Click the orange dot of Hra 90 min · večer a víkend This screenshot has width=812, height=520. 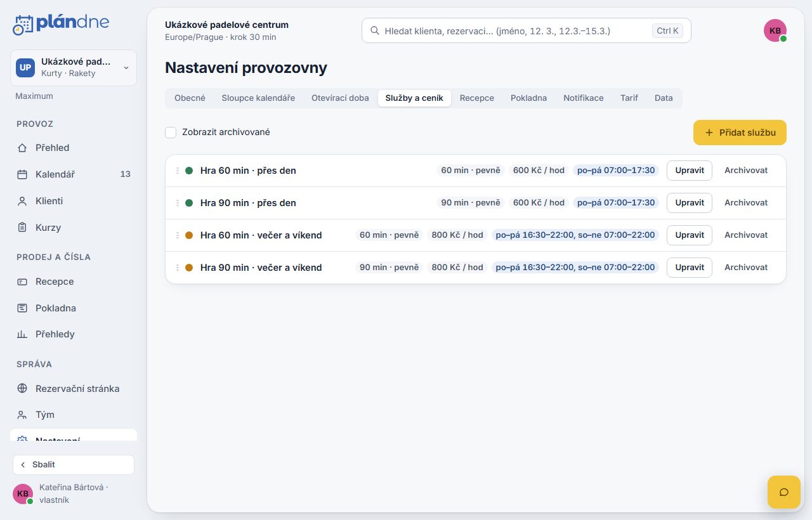click(189, 268)
